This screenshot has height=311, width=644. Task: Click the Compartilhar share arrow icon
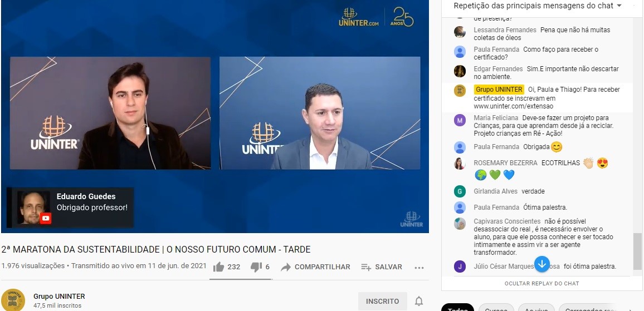[x=286, y=267]
